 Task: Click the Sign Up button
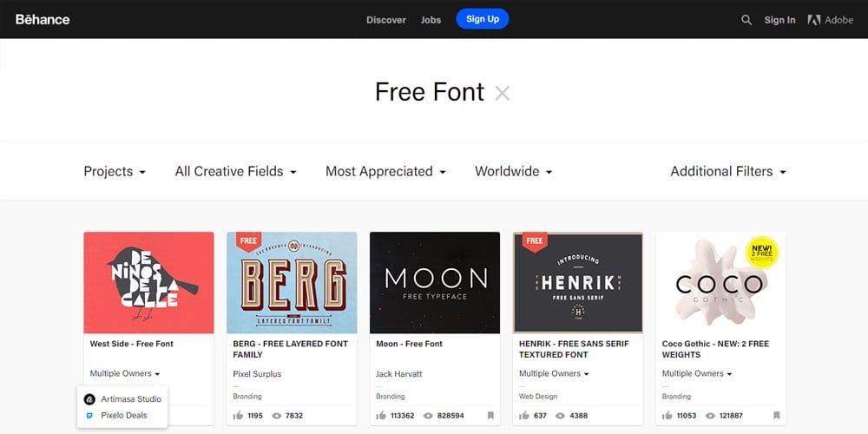(482, 19)
